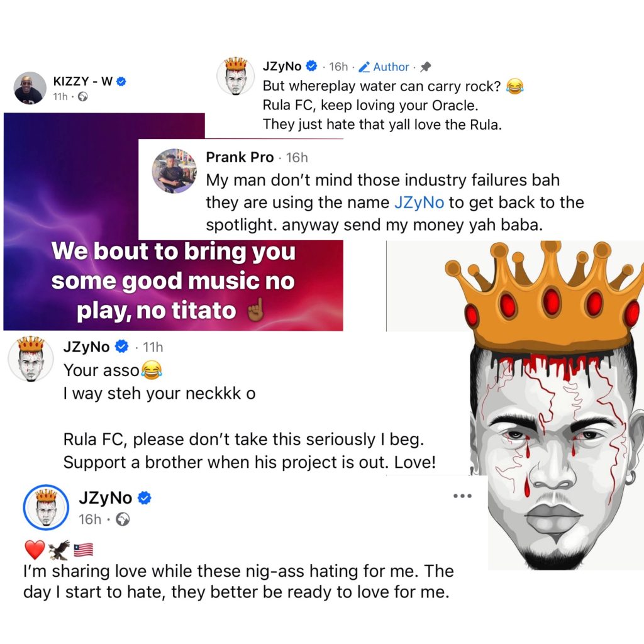Screen dimensions: 644x644
Task: Click the pin icon beside Author
Action: coord(426,67)
